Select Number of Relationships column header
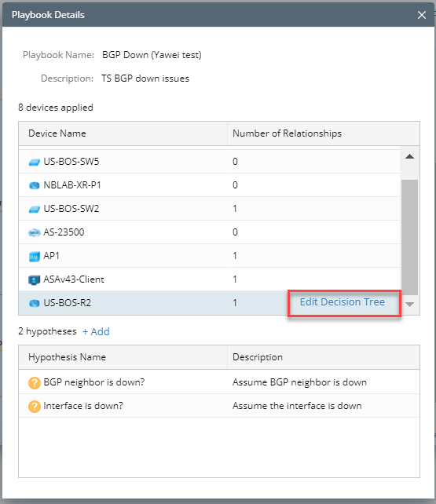This screenshot has width=436, height=504. pyautogui.click(x=324, y=133)
